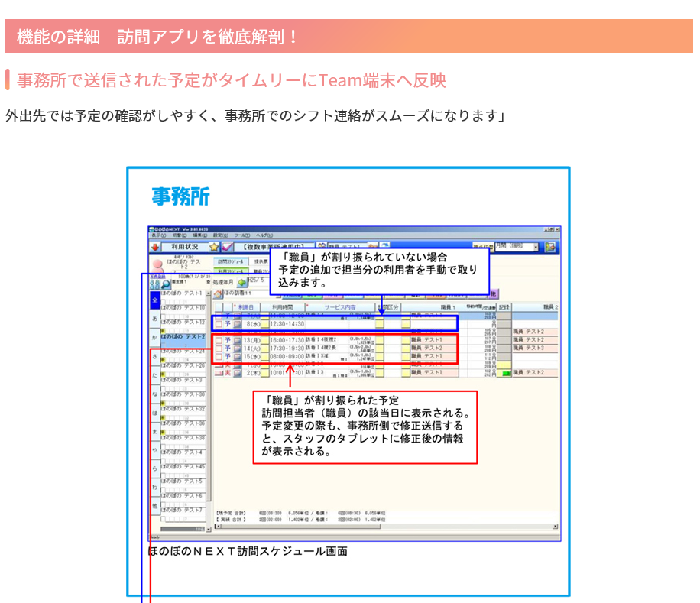
Task: Open the 切替 menu
Action: (x=179, y=235)
